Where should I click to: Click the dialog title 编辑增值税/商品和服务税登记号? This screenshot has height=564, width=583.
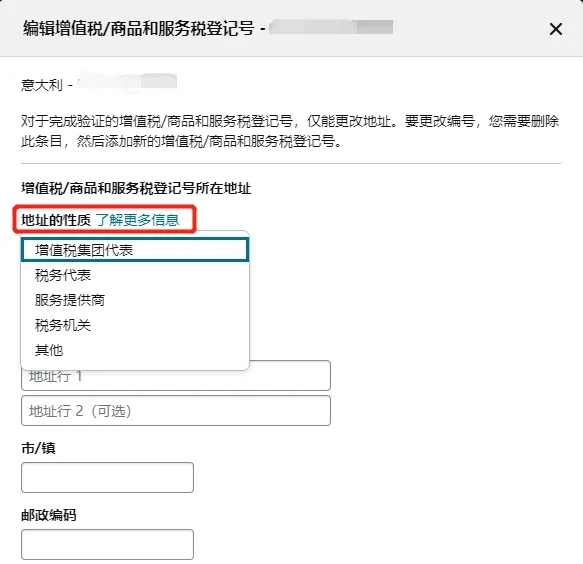138,28
